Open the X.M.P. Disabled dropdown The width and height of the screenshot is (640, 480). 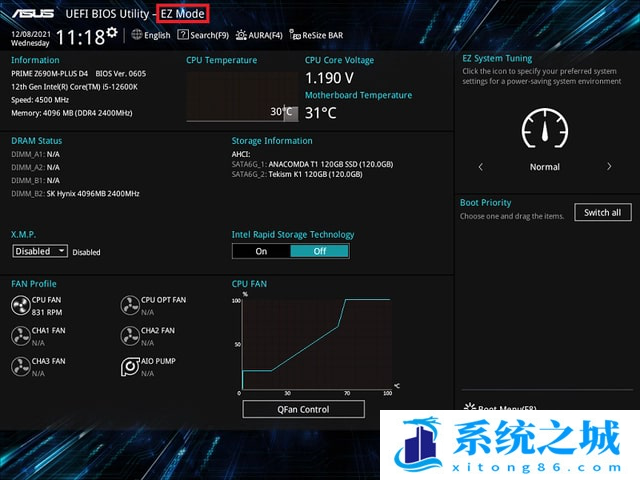(x=40, y=251)
